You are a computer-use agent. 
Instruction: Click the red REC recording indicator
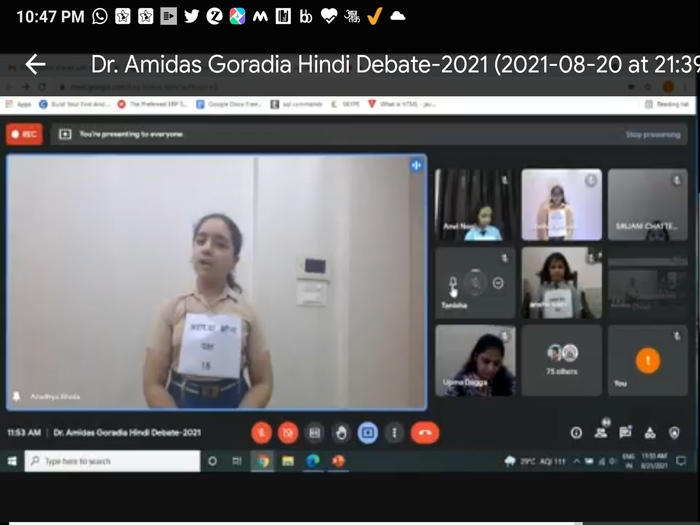coord(25,134)
